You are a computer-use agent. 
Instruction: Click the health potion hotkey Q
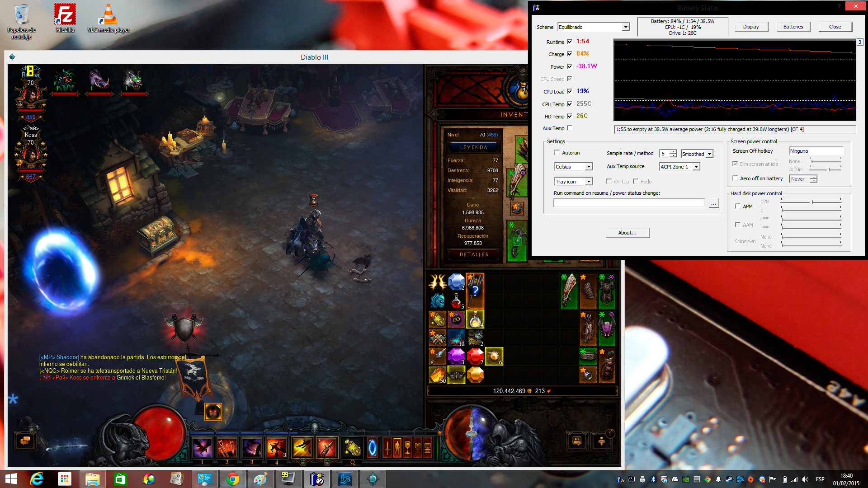pos(352,448)
